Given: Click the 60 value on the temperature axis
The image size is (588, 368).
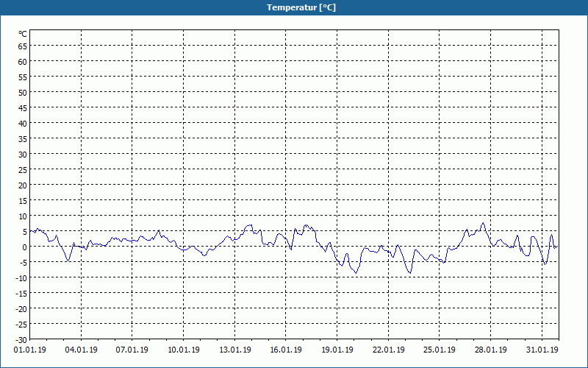Looking at the screenshot, I should pos(23,62).
